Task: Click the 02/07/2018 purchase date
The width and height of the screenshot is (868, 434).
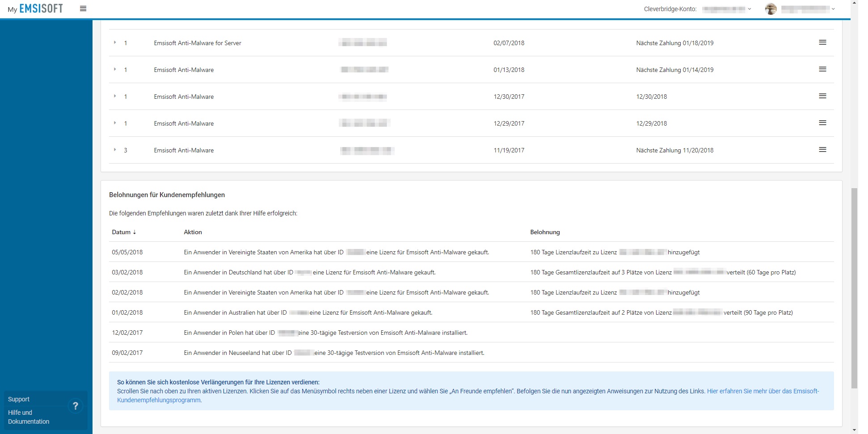Action: (x=509, y=43)
